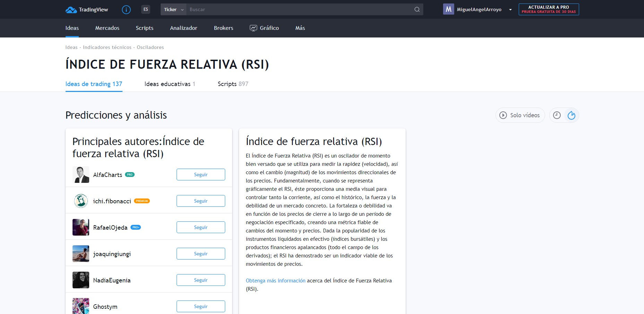The height and width of the screenshot is (314, 644).
Task: Go to Ideas in navigation bar
Action: pyautogui.click(x=72, y=28)
